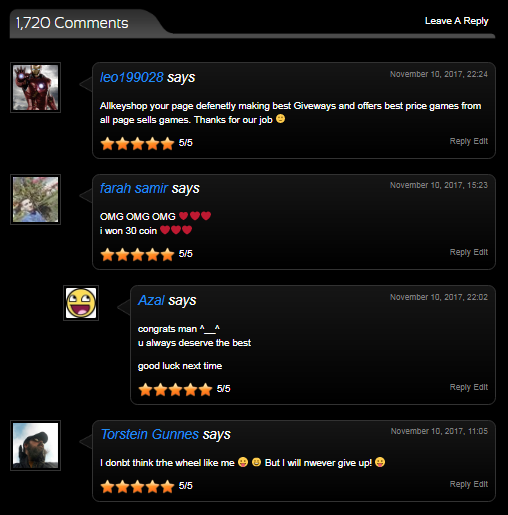Edit leo199028's comment

coord(481,141)
